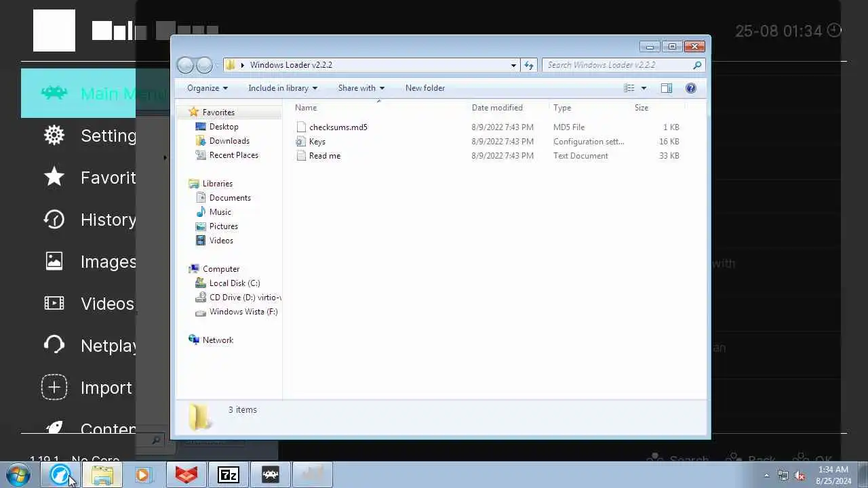Open the Windows Wista (F:) drive
This screenshot has height=488, width=868.
(x=243, y=312)
